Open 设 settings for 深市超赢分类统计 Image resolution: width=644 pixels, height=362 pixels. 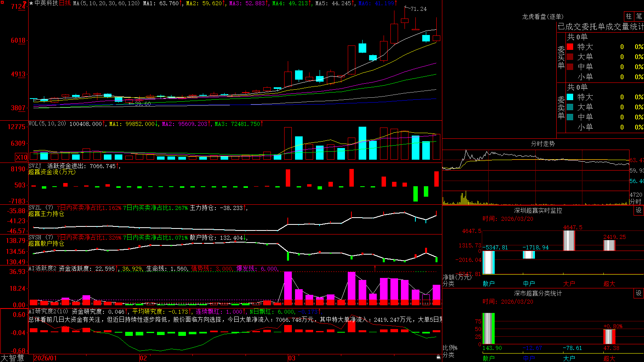639,293
